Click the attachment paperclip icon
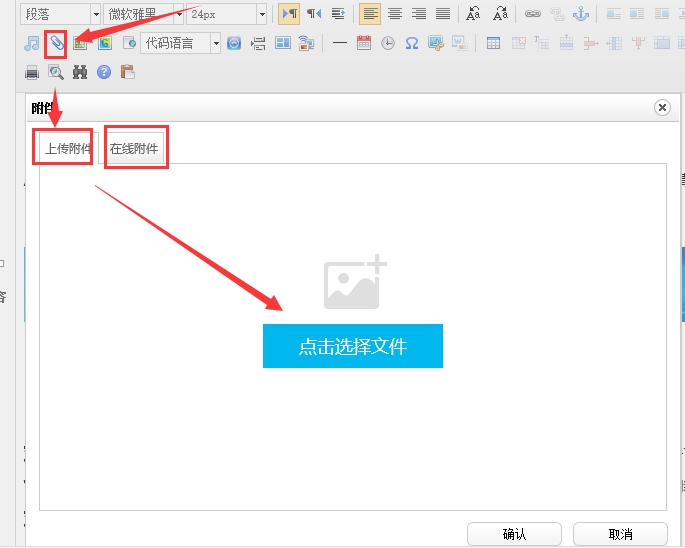 [57, 44]
